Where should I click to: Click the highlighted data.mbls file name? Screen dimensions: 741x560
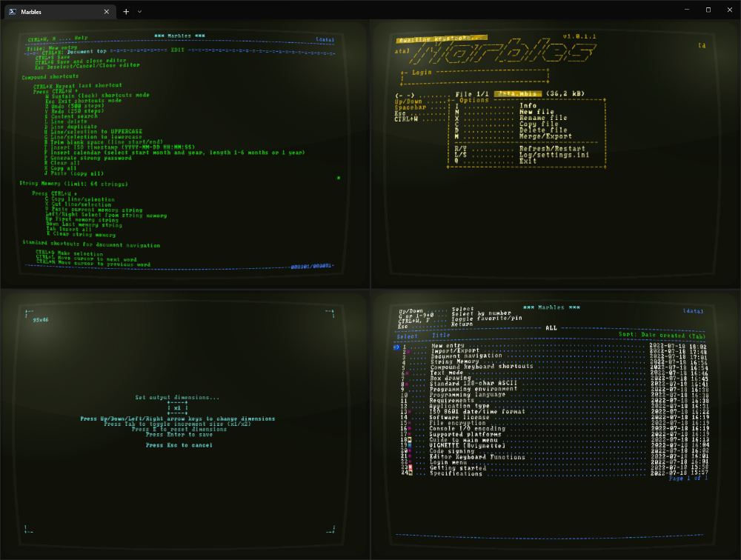point(517,93)
